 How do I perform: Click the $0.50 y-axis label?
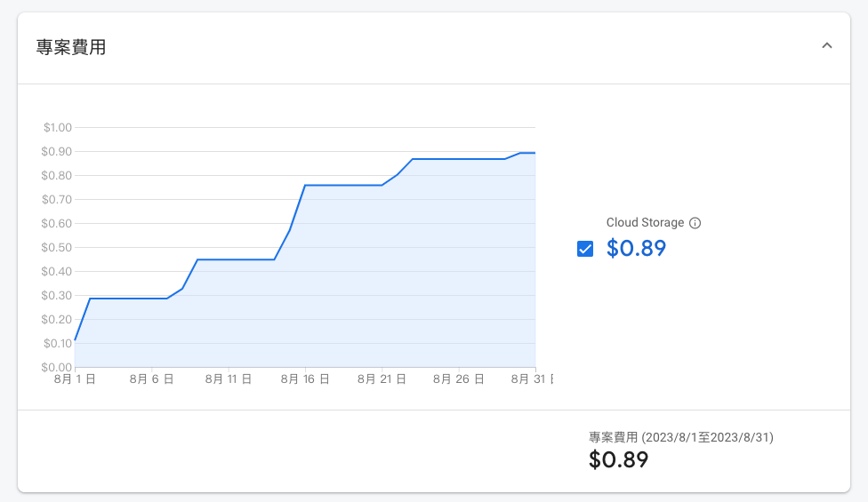[58, 247]
